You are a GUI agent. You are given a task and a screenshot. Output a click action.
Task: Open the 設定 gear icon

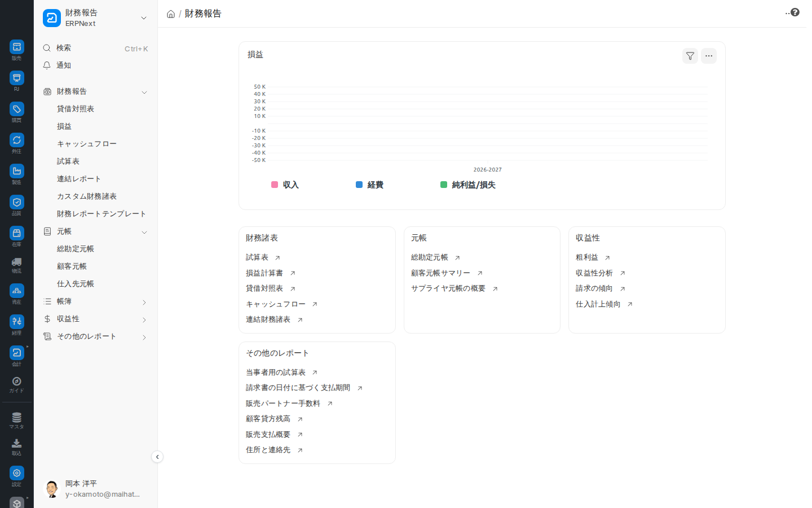pos(17,473)
